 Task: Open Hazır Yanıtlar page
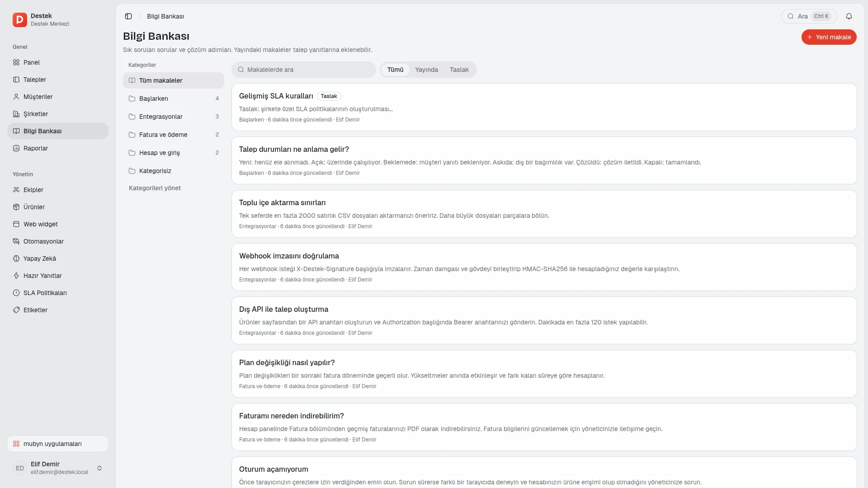pyautogui.click(x=58, y=276)
